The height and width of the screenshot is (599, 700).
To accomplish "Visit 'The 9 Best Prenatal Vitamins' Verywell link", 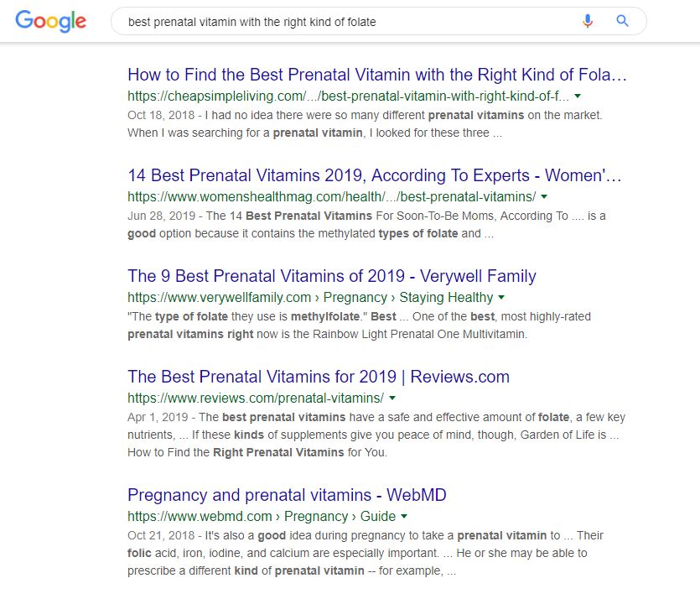I will 332,276.
